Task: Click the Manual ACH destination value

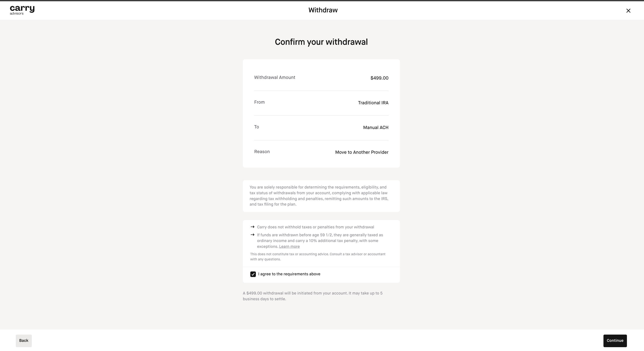Action: [376, 128]
